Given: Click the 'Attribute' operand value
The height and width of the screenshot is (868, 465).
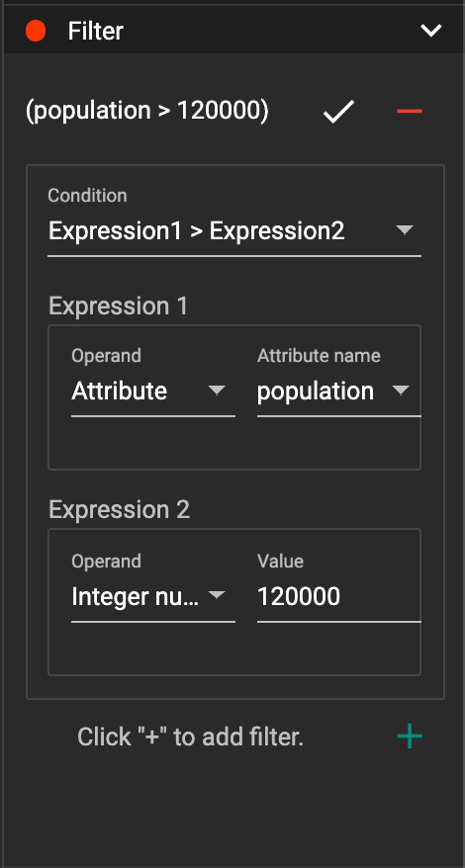Looking at the screenshot, I should [x=119, y=391].
